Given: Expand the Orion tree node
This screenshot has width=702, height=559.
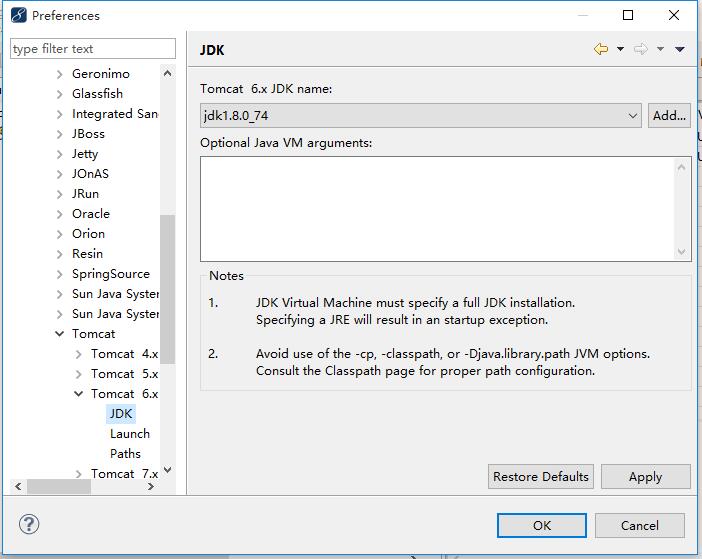Looking at the screenshot, I should (x=60, y=234).
